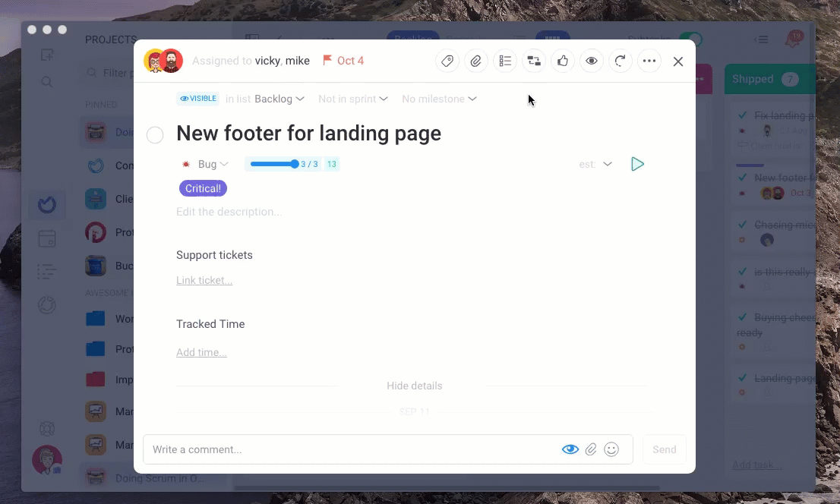Click the blue checkmark logo in sidebar
Viewport: 840px width, 504px height.
point(47,205)
